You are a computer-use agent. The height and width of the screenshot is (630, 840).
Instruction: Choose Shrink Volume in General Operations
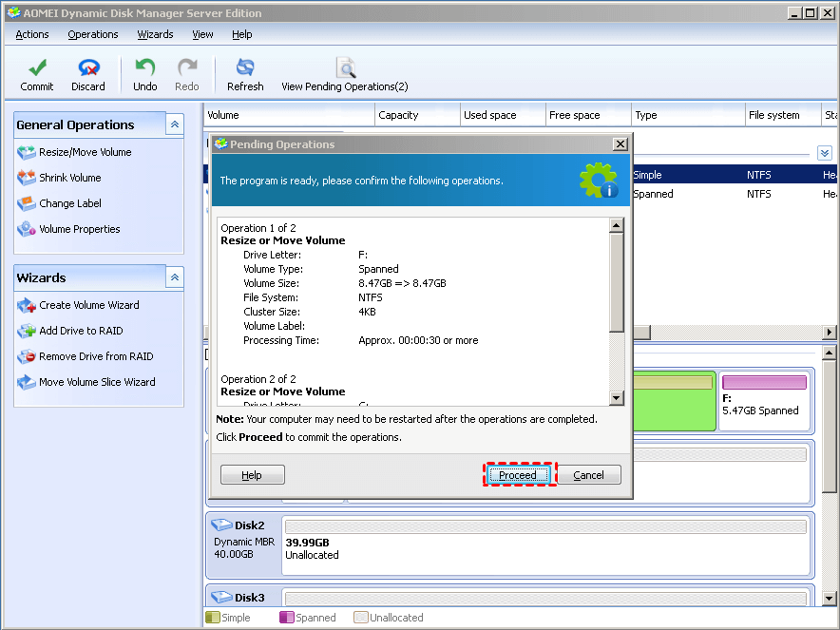[x=69, y=178]
